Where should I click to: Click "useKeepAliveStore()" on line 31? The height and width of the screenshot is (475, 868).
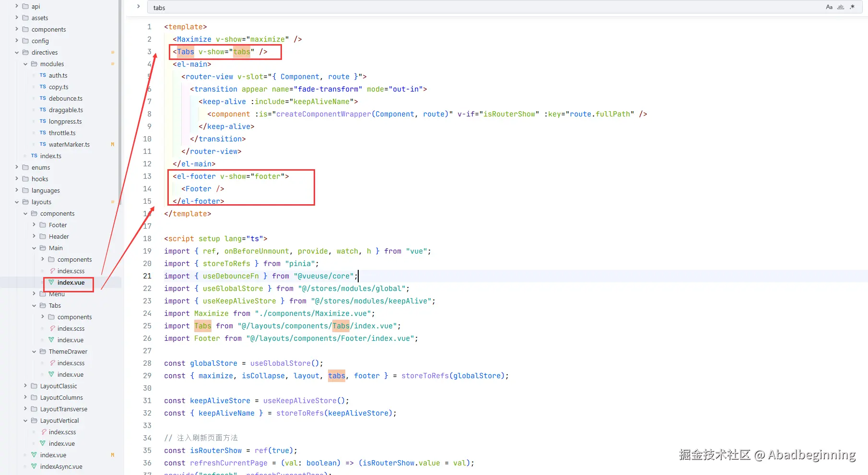[304, 401]
